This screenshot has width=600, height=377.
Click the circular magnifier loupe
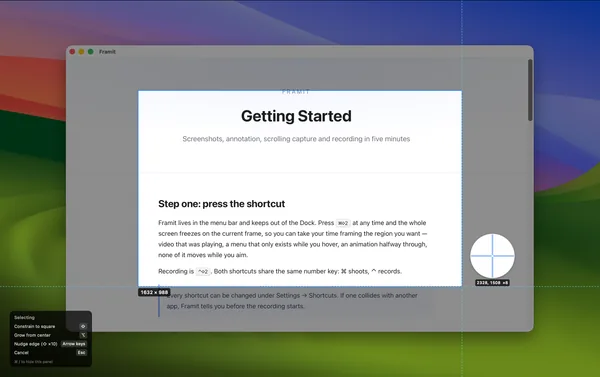(x=492, y=256)
